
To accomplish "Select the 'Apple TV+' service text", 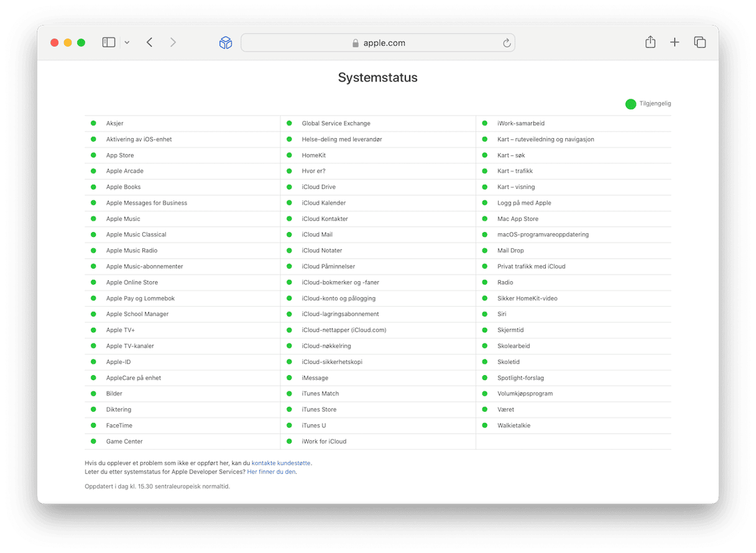I will click(121, 330).
